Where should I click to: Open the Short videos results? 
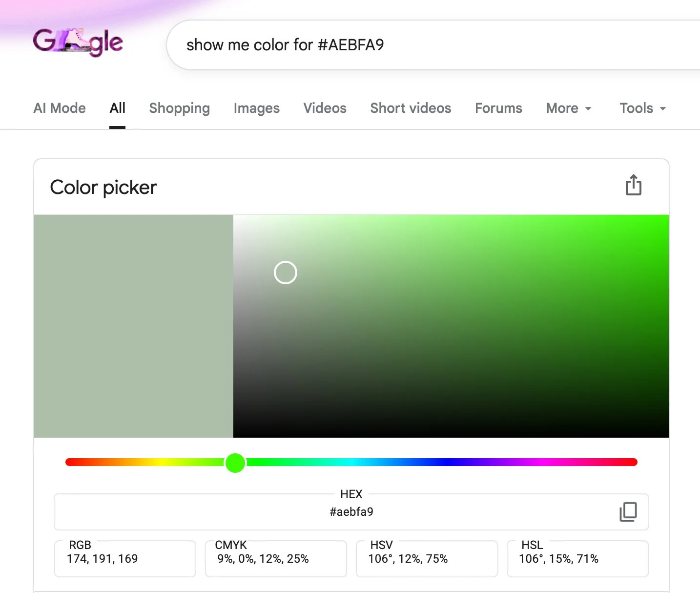(410, 108)
